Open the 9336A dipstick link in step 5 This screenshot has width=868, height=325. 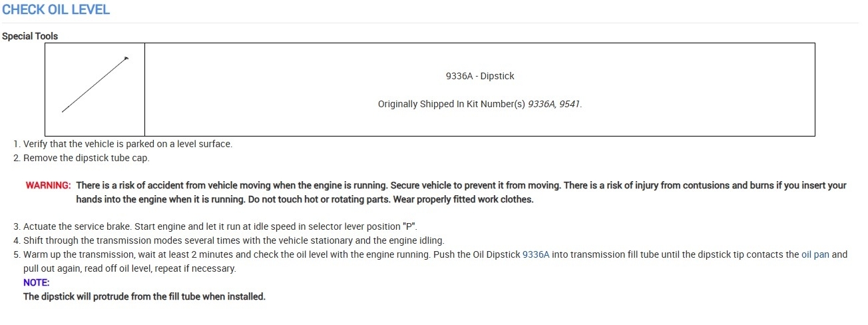pyautogui.click(x=536, y=254)
